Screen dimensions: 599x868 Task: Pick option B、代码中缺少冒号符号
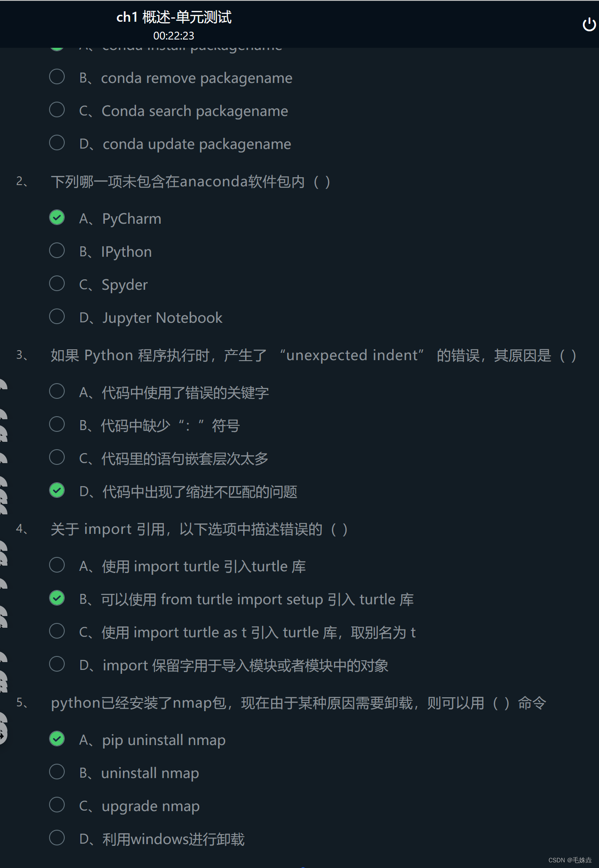click(56, 424)
